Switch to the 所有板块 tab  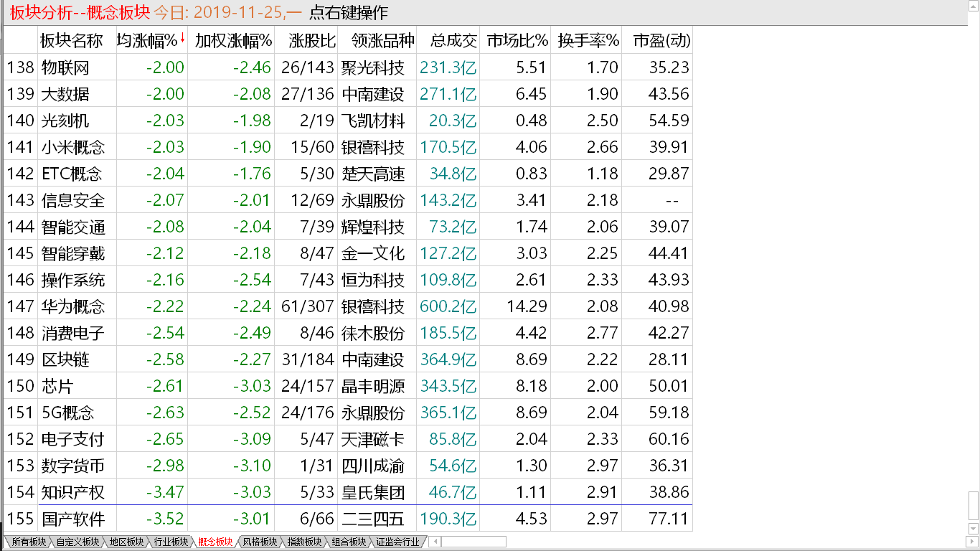[x=28, y=542]
